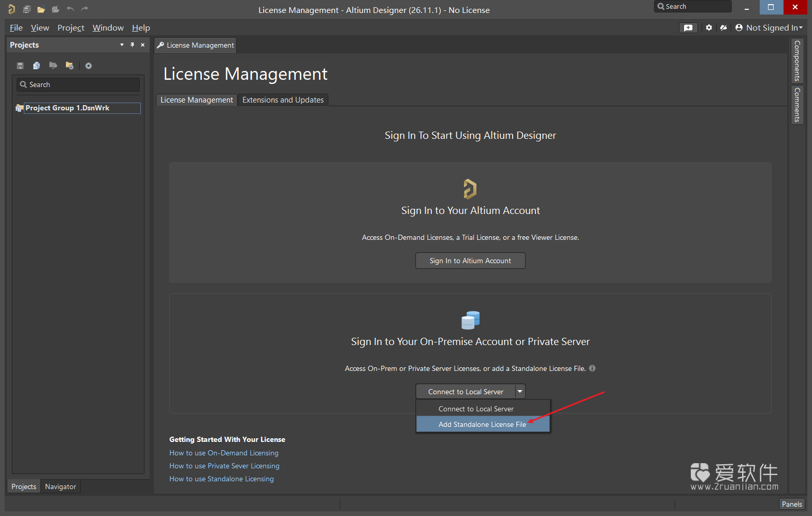Open How to use On-Demand Licensing link
Screen dimensions: 812x516
coord(224,453)
